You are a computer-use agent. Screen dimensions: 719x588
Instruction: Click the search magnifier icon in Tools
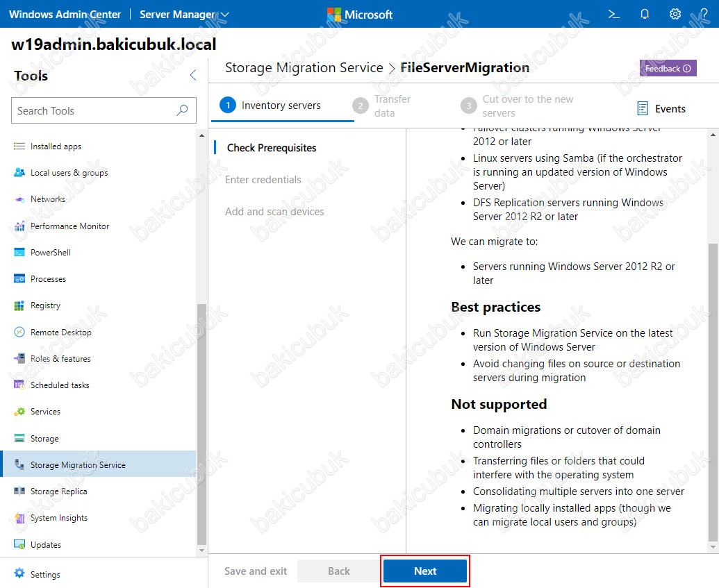click(182, 110)
